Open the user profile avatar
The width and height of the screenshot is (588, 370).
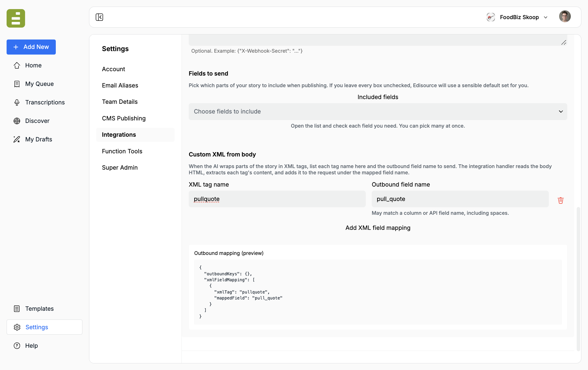click(565, 16)
